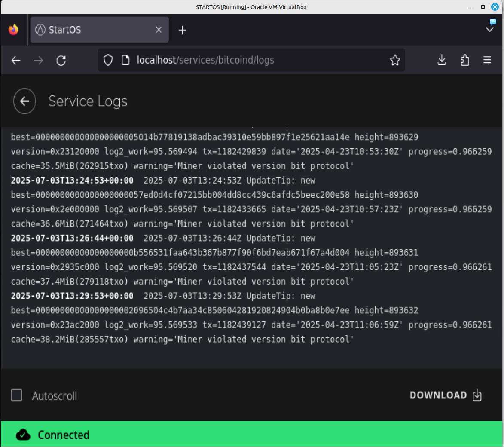Click the Firefox logo icon
This screenshot has width=504, height=447.
13,30
